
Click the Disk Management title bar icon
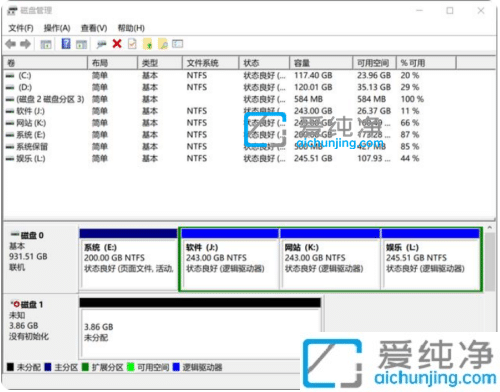(x=12, y=11)
